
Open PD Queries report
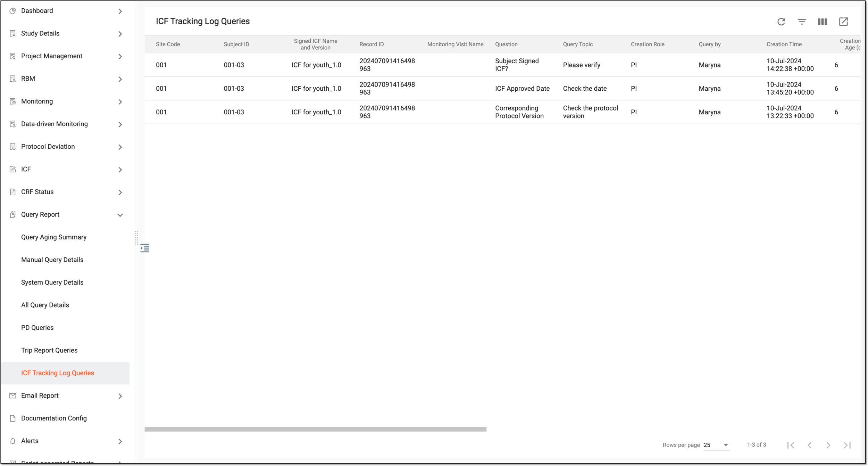(37, 327)
